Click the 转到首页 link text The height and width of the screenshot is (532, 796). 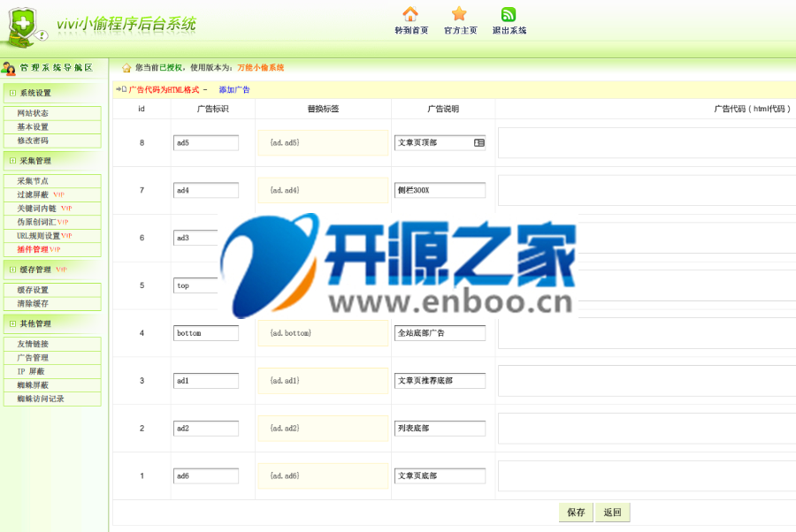click(411, 30)
